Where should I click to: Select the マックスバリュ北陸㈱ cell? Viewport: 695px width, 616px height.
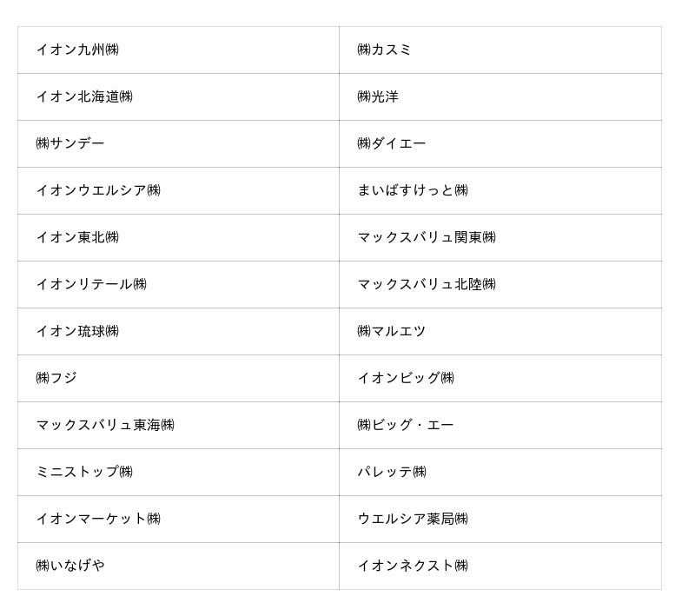coord(427,284)
